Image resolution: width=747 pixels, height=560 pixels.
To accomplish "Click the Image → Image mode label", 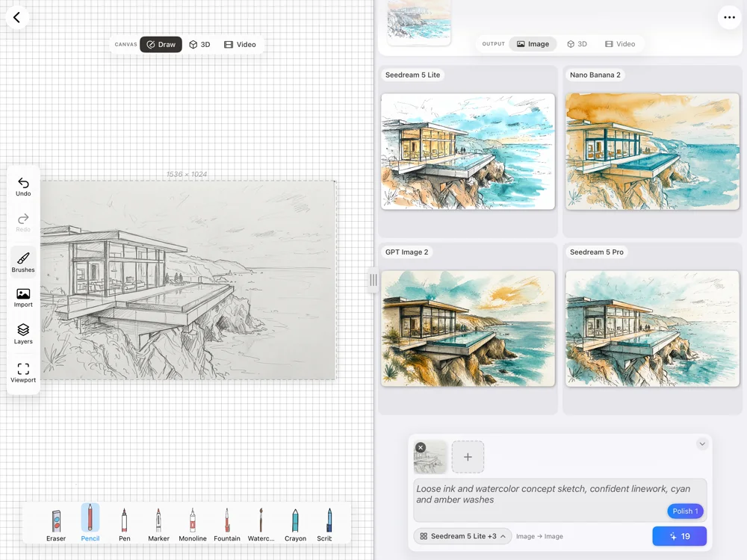I will point(539,536).
